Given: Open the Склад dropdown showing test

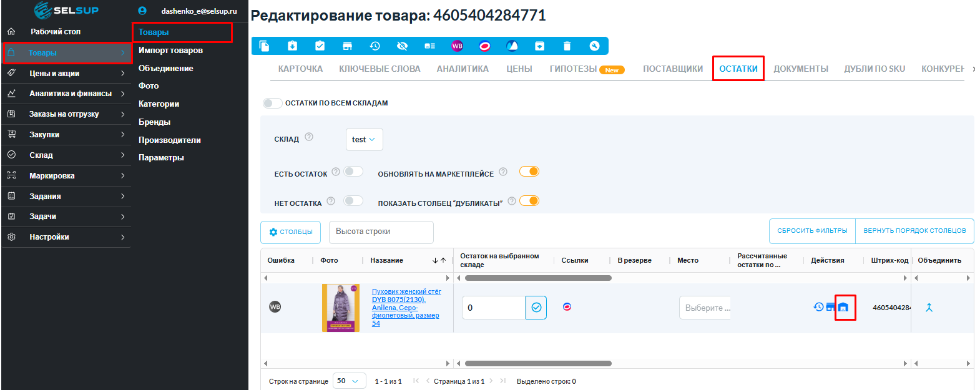Looking at the screenshot, I should click(x=364, y=140).
